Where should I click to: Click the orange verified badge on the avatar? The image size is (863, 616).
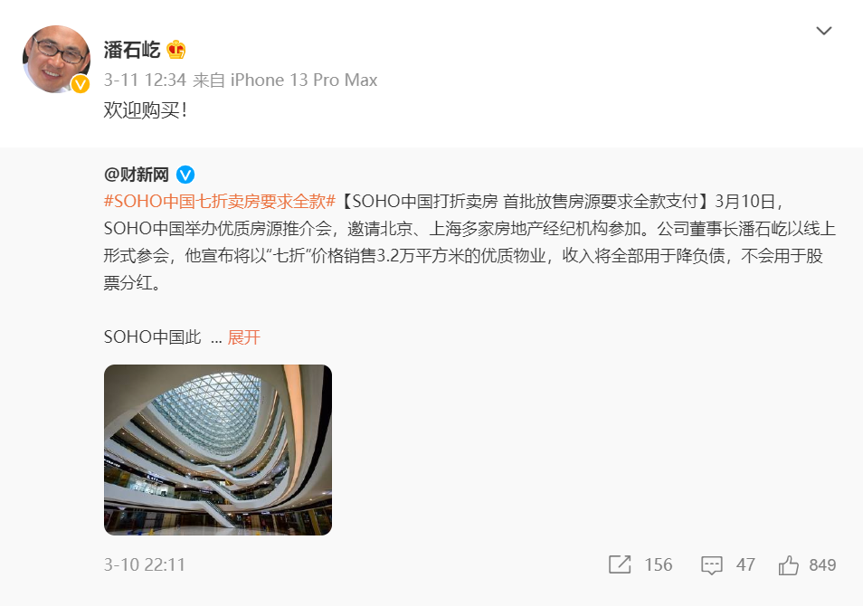click(x=81, y=84)
